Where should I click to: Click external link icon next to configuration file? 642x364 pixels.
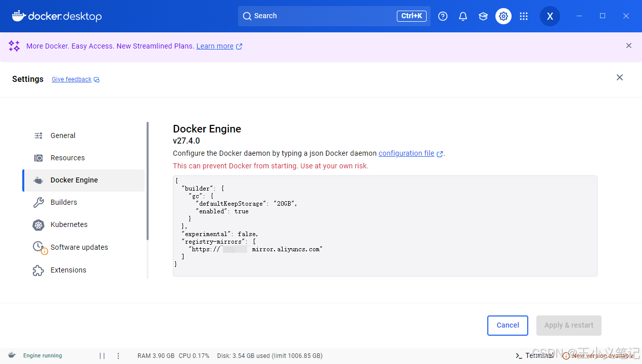coord(440,154)
